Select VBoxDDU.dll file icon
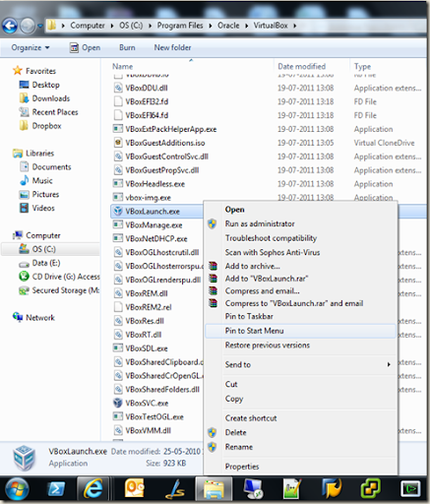Viewport: 430px width, 504px height. tap(118, 88)
